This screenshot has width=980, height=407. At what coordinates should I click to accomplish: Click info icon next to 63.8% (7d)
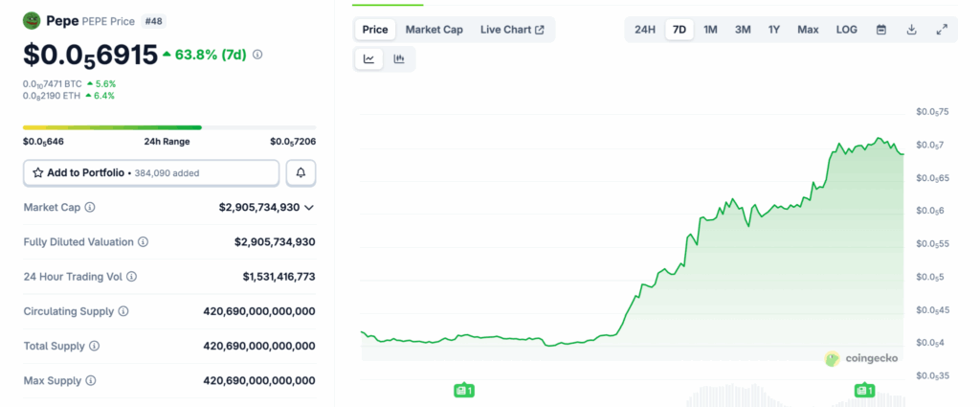[257, 55]
